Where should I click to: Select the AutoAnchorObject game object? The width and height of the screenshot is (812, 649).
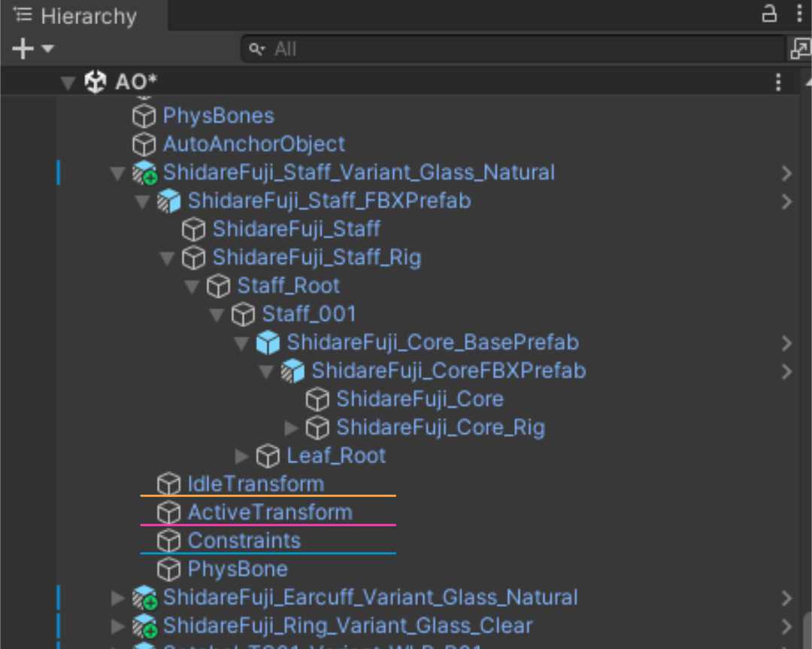click(x=253, y=144)
